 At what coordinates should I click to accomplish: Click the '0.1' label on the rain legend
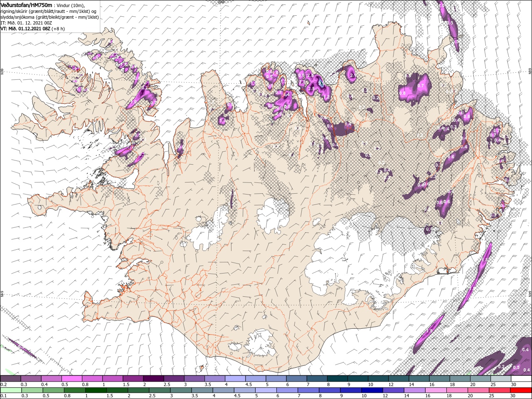pos(4,396)
